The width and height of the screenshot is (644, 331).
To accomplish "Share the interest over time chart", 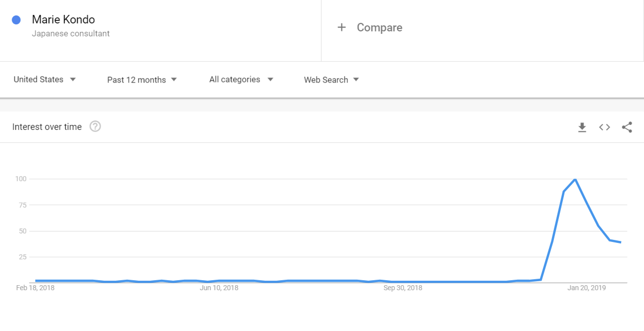I will click(x=627, y=127).
